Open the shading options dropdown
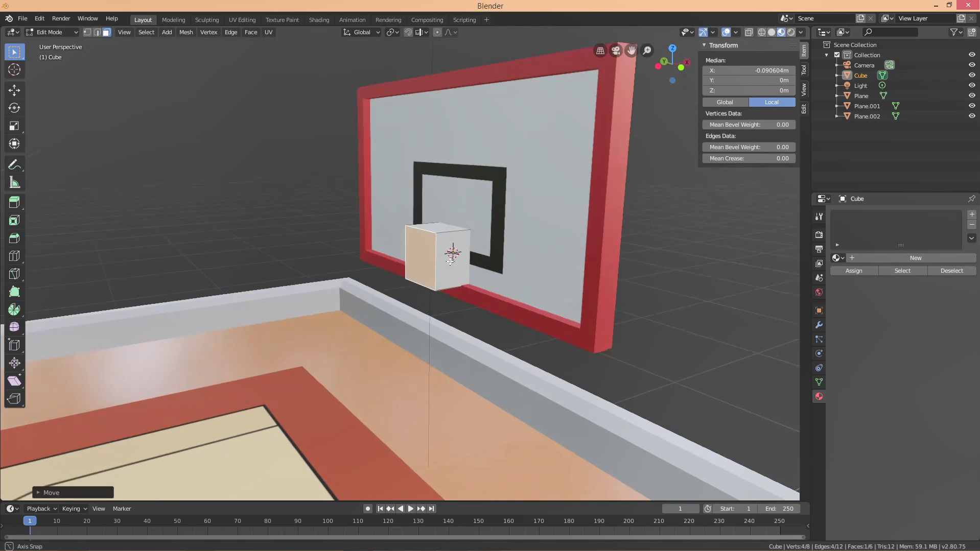This screenshot has width=980, height=551. (x=801, y=32)
